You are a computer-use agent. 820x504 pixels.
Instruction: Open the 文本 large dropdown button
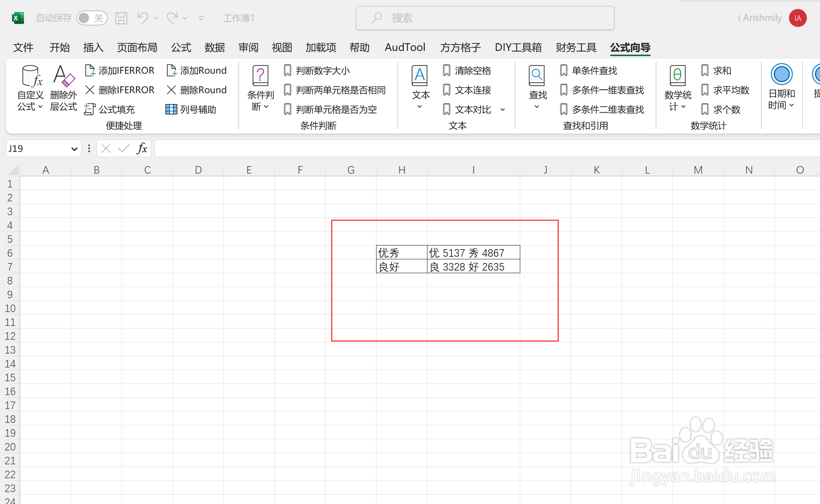pos(420,88)
